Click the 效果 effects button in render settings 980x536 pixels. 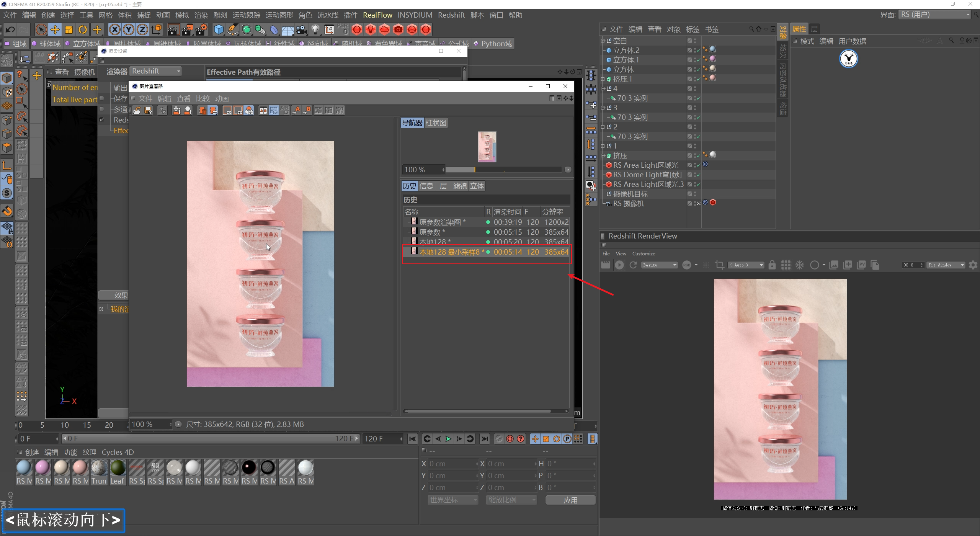114,295
